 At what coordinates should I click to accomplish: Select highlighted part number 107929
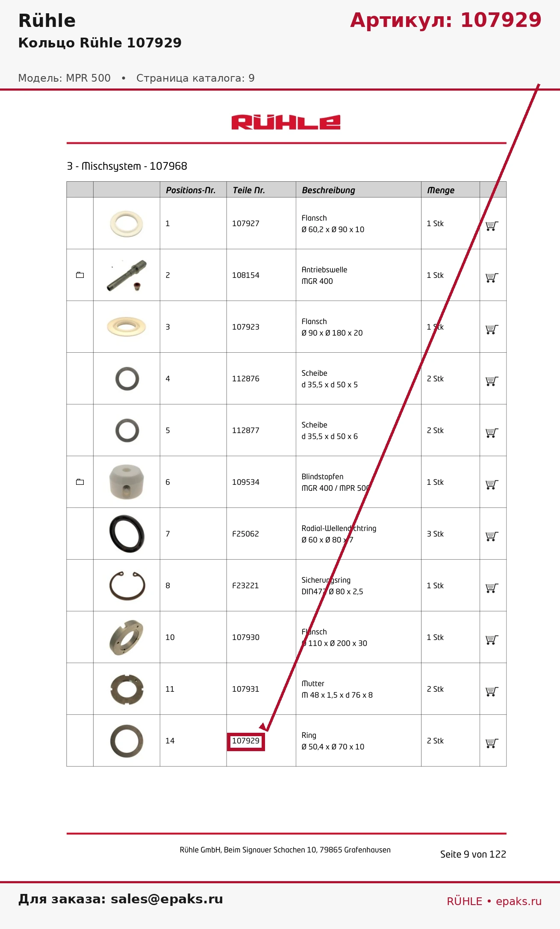click(246, 741)
